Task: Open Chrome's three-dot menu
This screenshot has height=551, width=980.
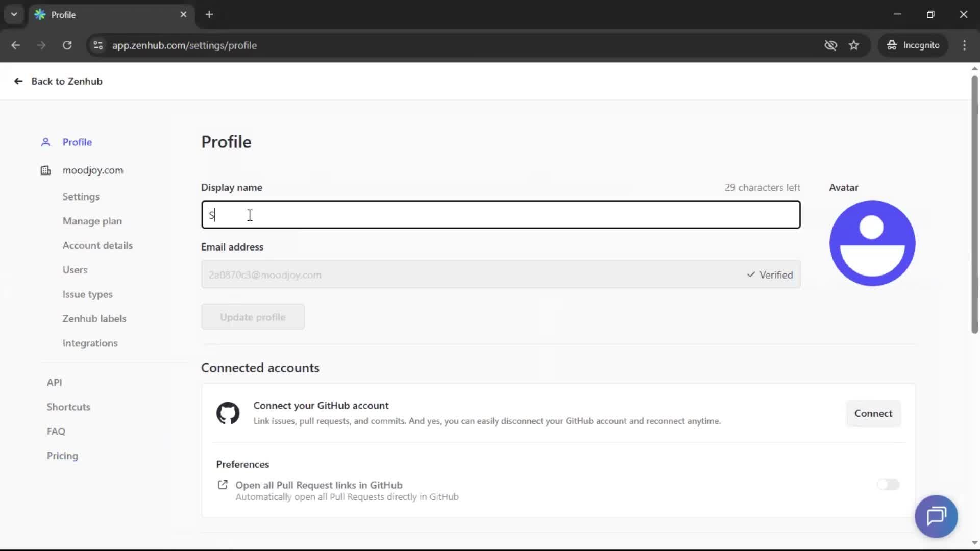Action: [x=965, y=45]
